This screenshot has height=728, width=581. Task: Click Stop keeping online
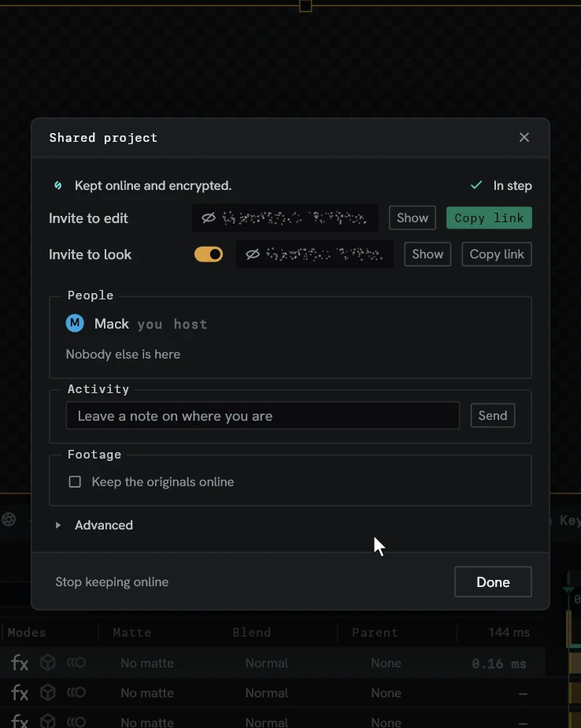point(112,582)
